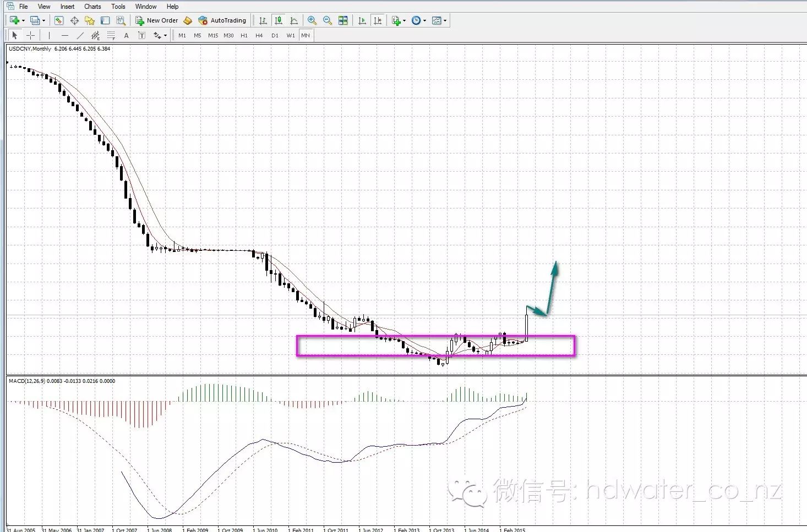Screen dimensions: 807x532
Task: Select the Fibonacci retracement tool
Action: coord(111,35)
